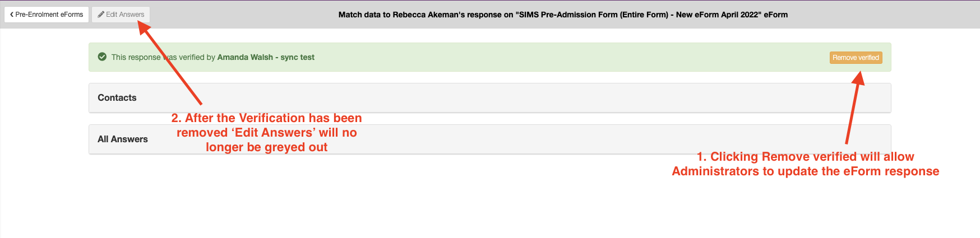Click the annotation about Clicking Remove verified
The image size is (980, 238).
point(806,164)
